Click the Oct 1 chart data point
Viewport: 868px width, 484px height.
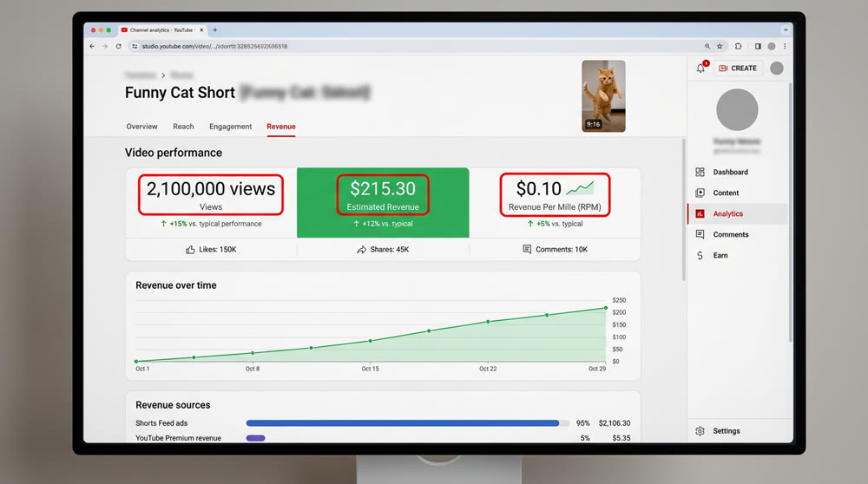click(x=136, y=361)
